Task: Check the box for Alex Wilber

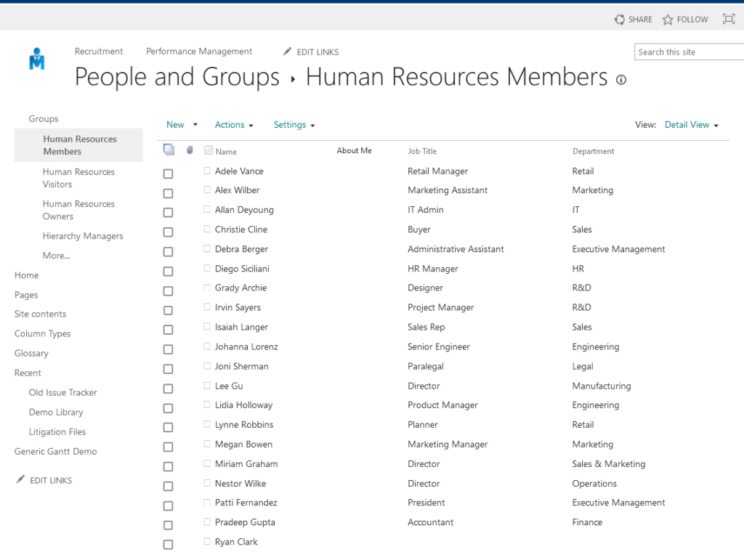Action: pyautogui.click(x=168, y=193)
